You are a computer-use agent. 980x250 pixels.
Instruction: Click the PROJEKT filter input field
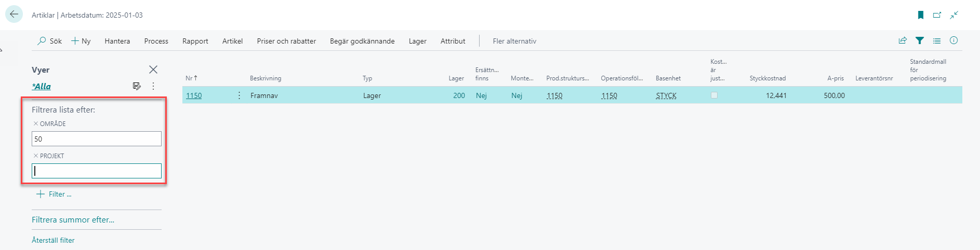pyautogui.click(x=97, y=171)
